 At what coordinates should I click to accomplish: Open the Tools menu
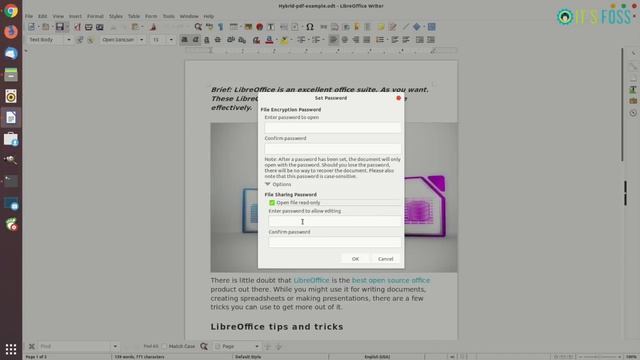pos(169,16)
